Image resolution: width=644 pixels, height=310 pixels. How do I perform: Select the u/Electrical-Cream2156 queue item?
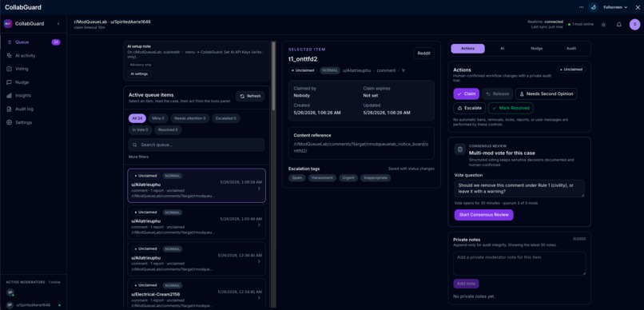pyautogui.click(x=197, y=294)
